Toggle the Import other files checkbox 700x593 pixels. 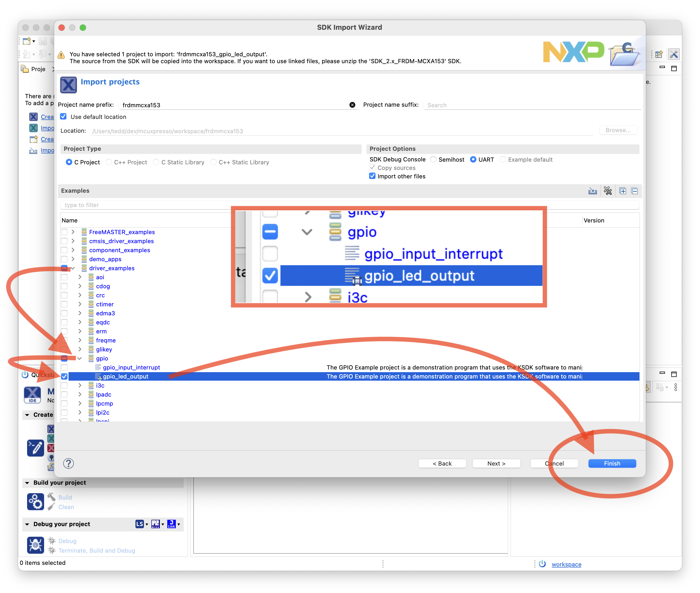(x=372, y=176)
